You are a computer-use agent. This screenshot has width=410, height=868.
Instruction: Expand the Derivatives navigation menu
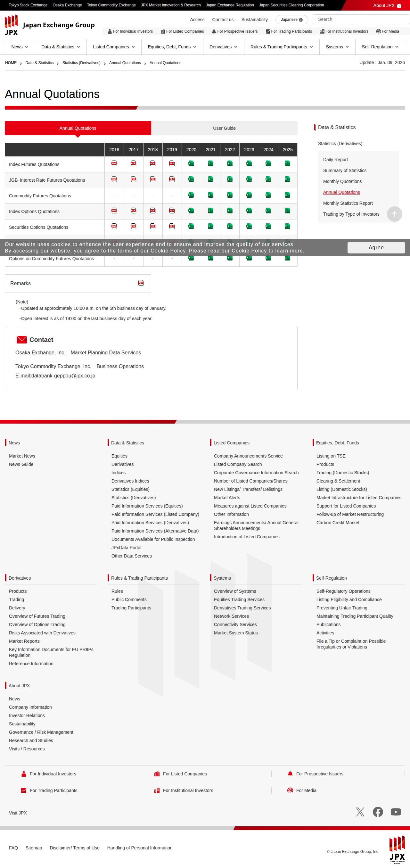[x=223, y=47]
